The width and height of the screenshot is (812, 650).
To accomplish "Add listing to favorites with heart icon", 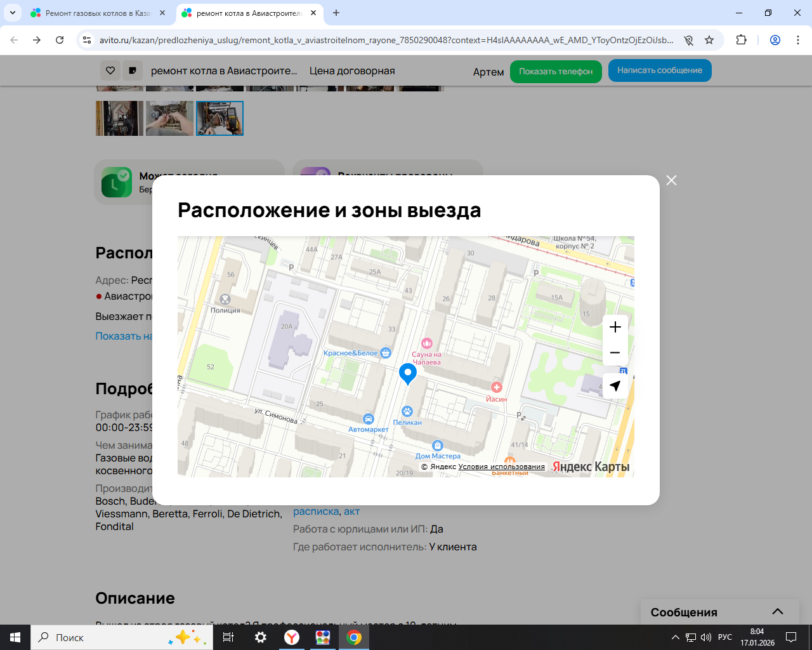I will coord(110,70).
